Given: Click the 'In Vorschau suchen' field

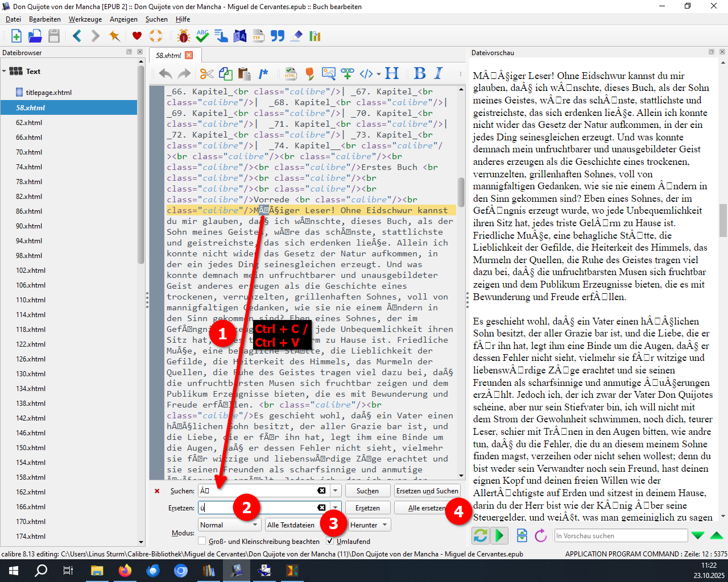Looking at the screenshot, I should (x=621, y=535).
